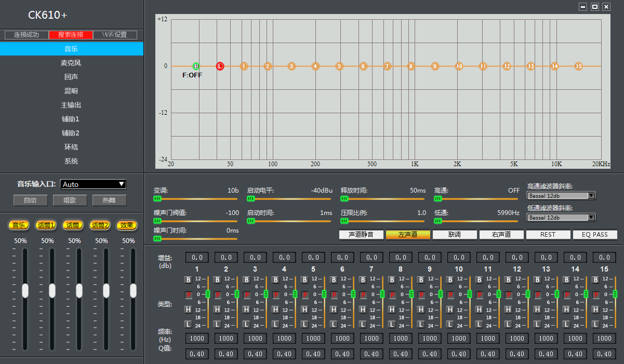Open the 辅助1 section in sidebar
Screen dimensions: 624x364
[71, 119]
